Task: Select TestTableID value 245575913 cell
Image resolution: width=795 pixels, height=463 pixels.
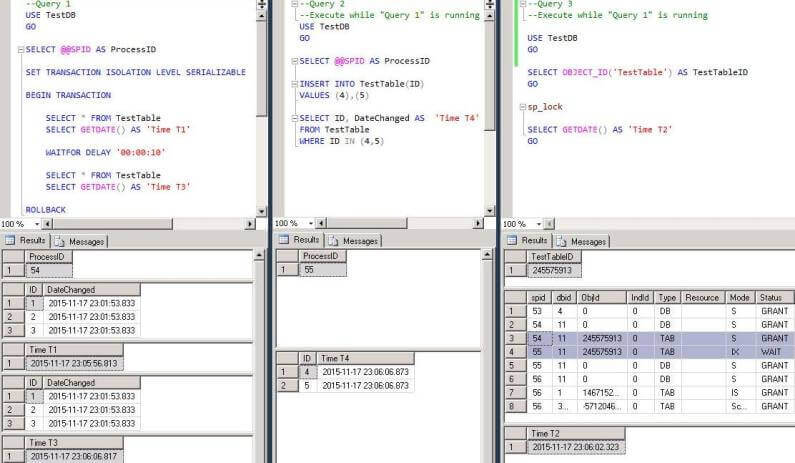Action: tap(554, 270)
